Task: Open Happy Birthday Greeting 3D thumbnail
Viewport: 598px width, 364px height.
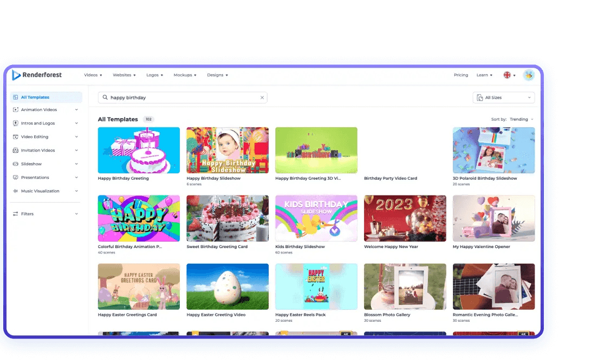Action: [316, 151]
